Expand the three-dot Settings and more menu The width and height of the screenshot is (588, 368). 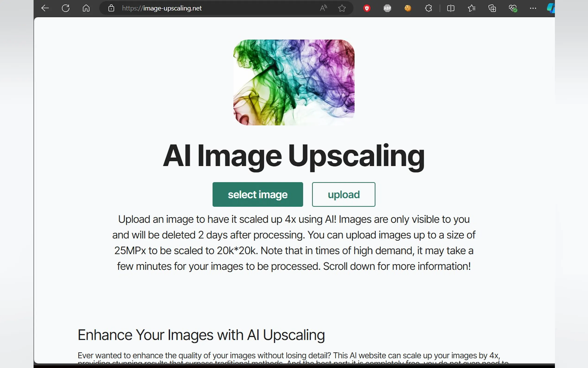(x=533, y=8)
